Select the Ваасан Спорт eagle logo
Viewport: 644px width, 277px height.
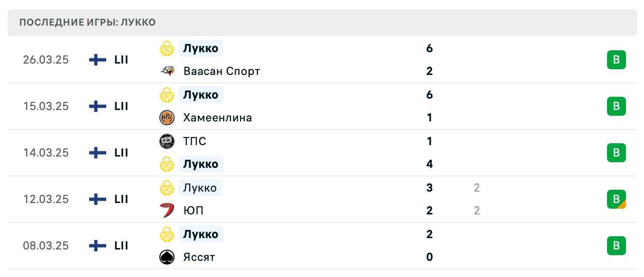pos(167,71)
